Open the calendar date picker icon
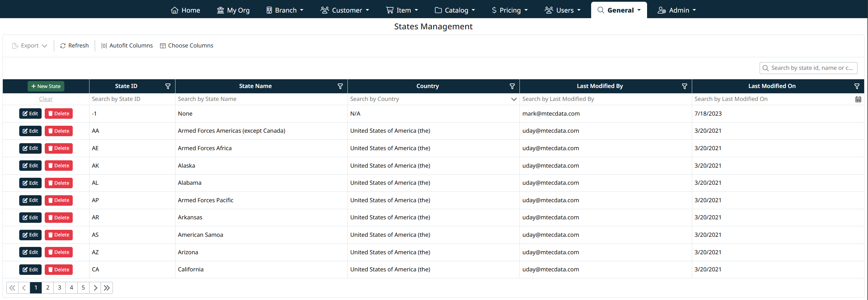Image resolution: width=868 pixels, height=300 pixels. coord(858,99)
